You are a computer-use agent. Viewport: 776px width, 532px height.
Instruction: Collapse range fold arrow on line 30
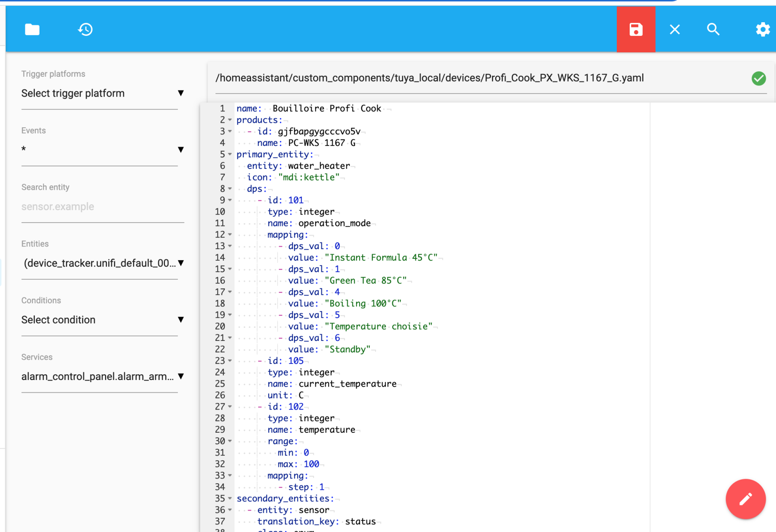(230, 441)
